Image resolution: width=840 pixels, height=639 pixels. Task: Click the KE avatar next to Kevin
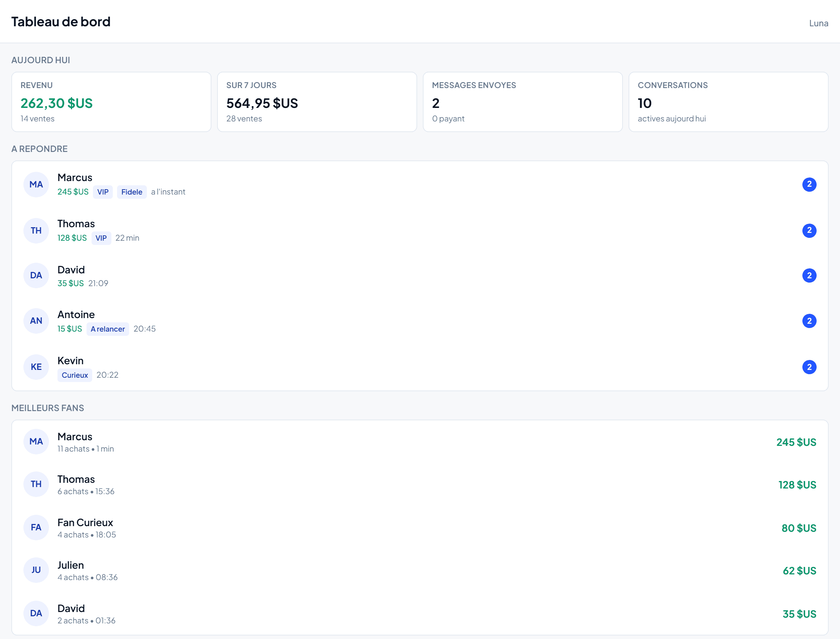point(36,367)
